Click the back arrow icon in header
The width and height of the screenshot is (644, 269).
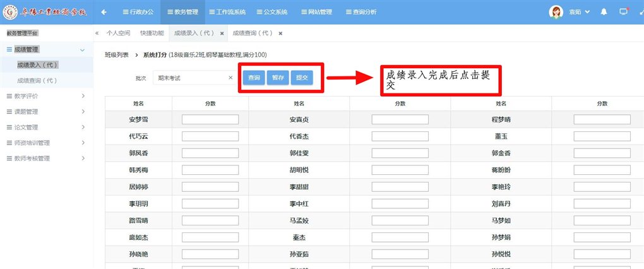click(x=104, y=12)
